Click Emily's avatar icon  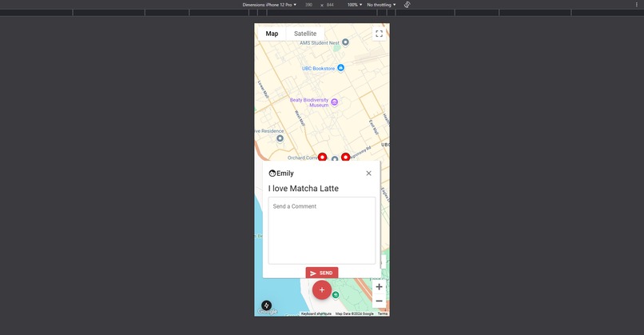click(272, 173)
